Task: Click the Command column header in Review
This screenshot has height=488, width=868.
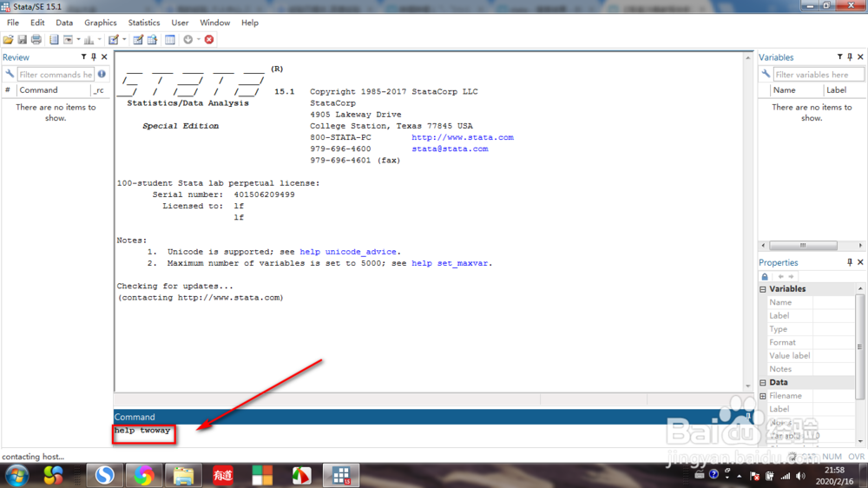Action: coord(53,89)
